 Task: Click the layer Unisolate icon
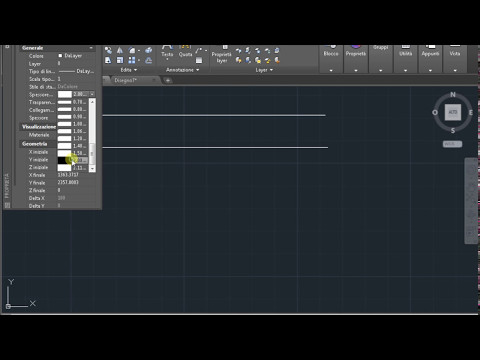248,60
